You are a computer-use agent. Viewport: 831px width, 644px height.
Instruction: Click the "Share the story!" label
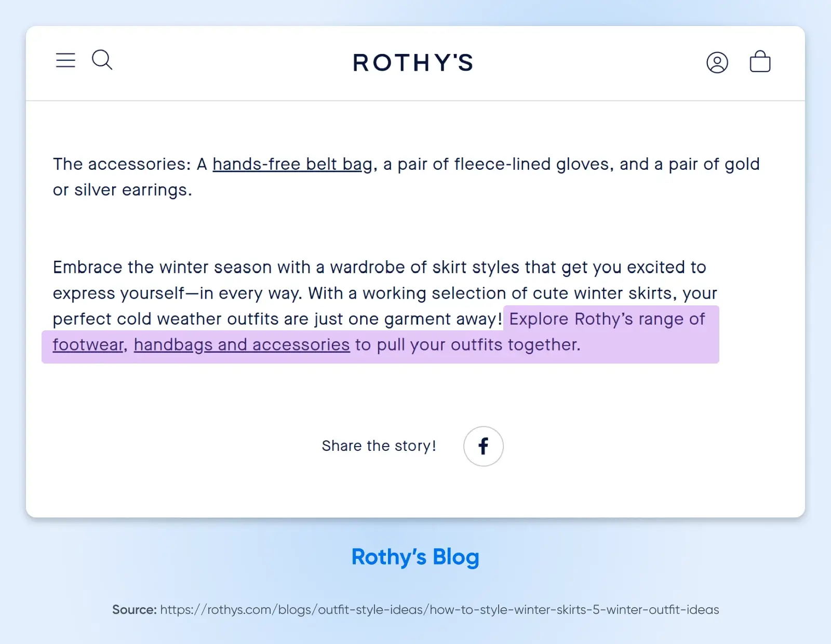click(379, 446)
